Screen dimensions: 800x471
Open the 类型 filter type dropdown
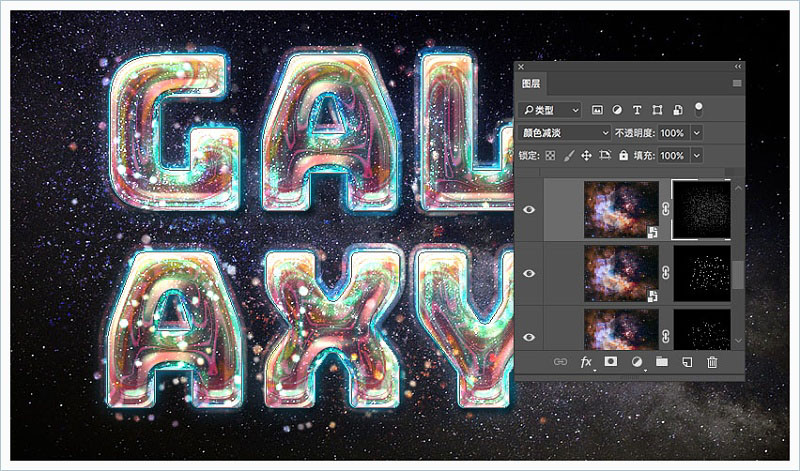click(549, 110)
